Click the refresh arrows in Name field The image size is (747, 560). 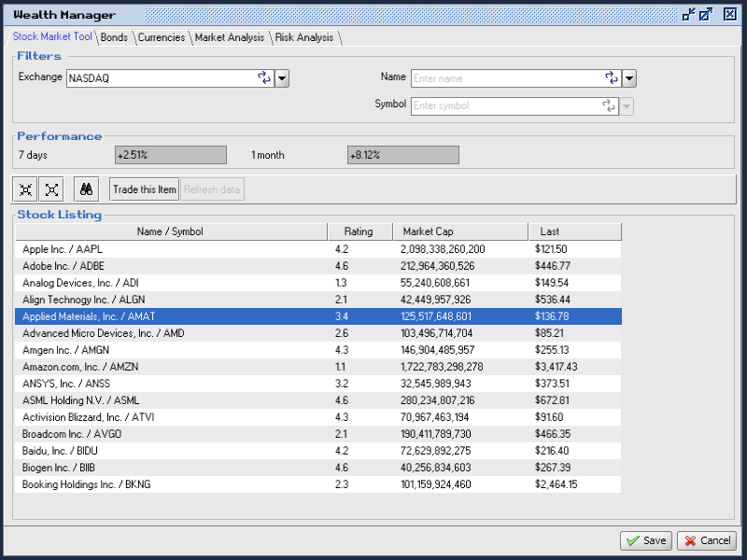tap(612, 78)
